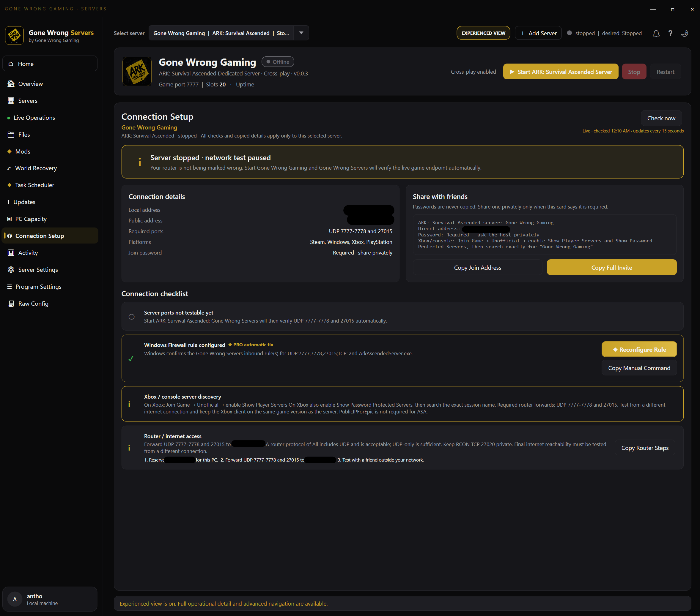
Task: Click the Program Settings lines icon
Action: coord(9,286)
